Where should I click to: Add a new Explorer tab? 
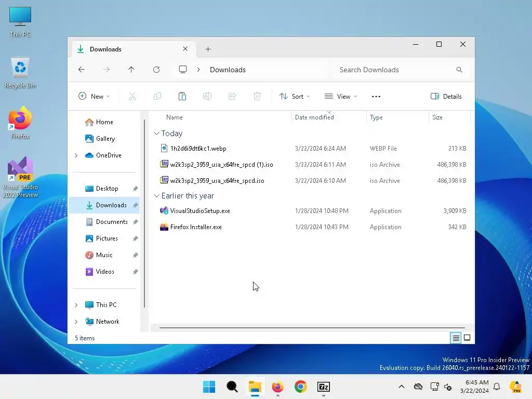(208, 49)
